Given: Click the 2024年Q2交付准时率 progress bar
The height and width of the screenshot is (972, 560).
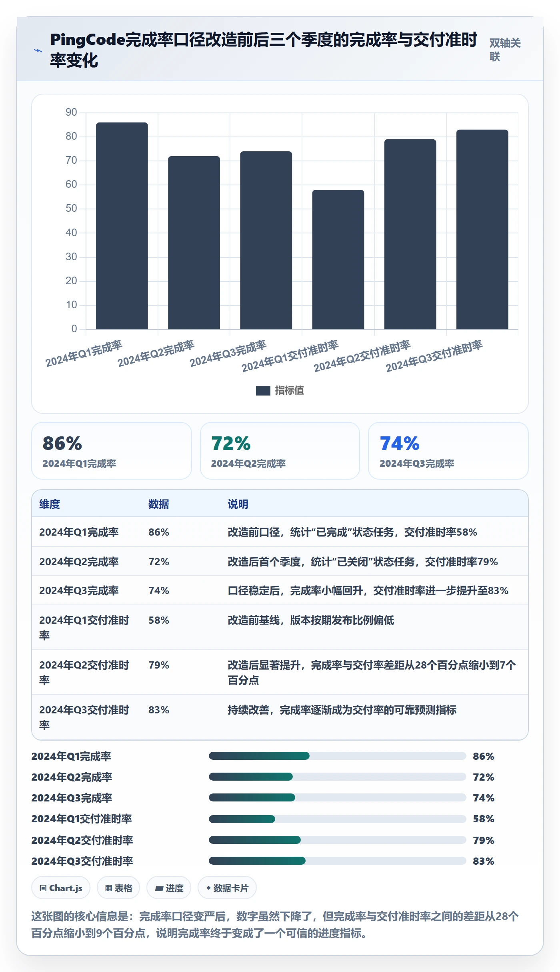Looking at the screenshot, I should [337, 840].
